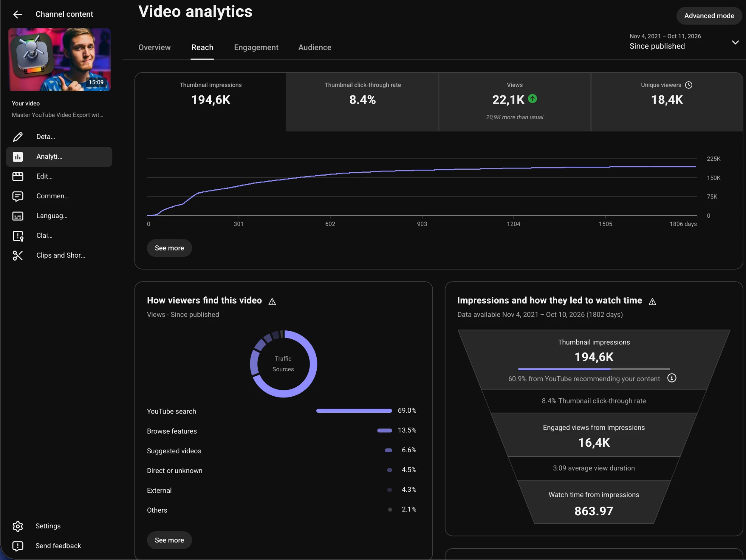
Task: Switch to the Overview tab
Action: pyautogui.click(x=154, y=47)
